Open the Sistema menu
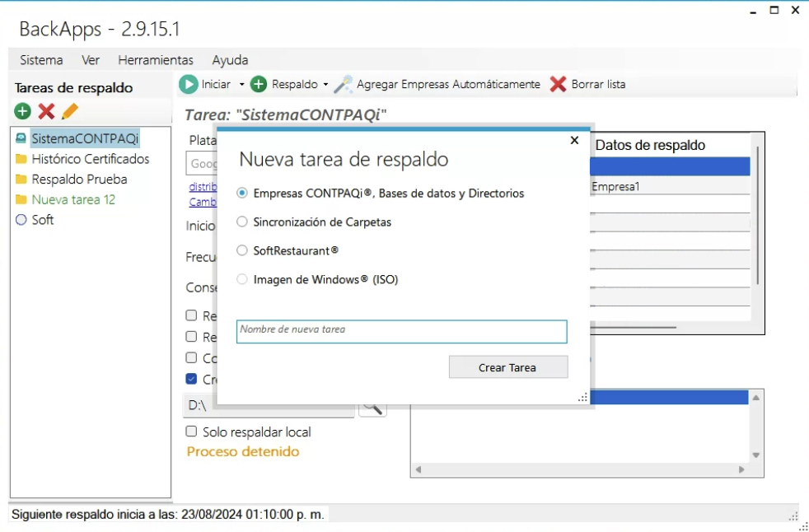 coord(41,60)
